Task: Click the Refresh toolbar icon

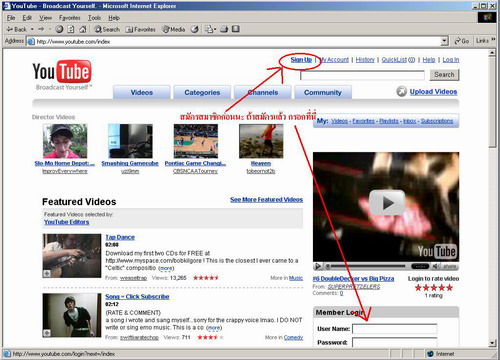Action: (71, 29)
